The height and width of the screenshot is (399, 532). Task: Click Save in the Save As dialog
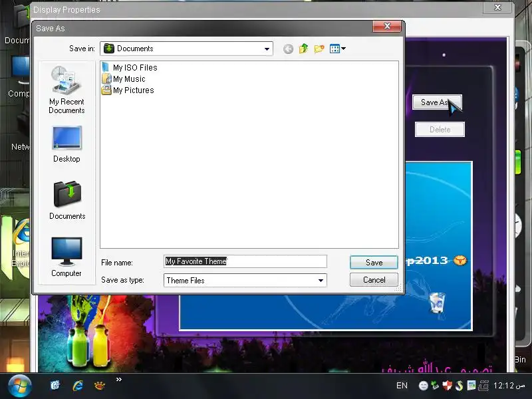[374, 262]
